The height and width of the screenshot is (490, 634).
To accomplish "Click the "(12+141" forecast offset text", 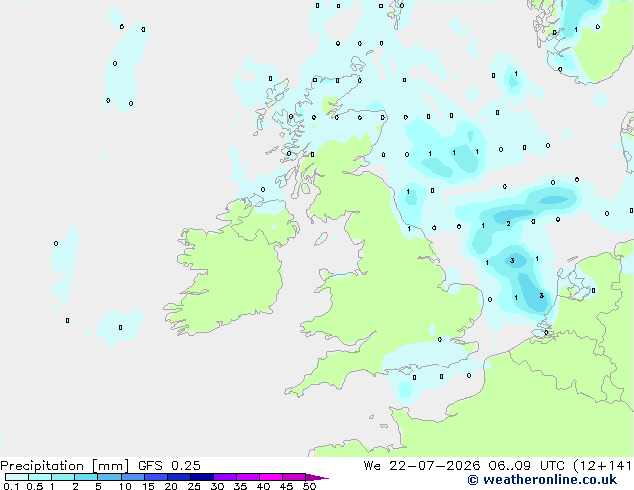I will click(x=602, y=466).
